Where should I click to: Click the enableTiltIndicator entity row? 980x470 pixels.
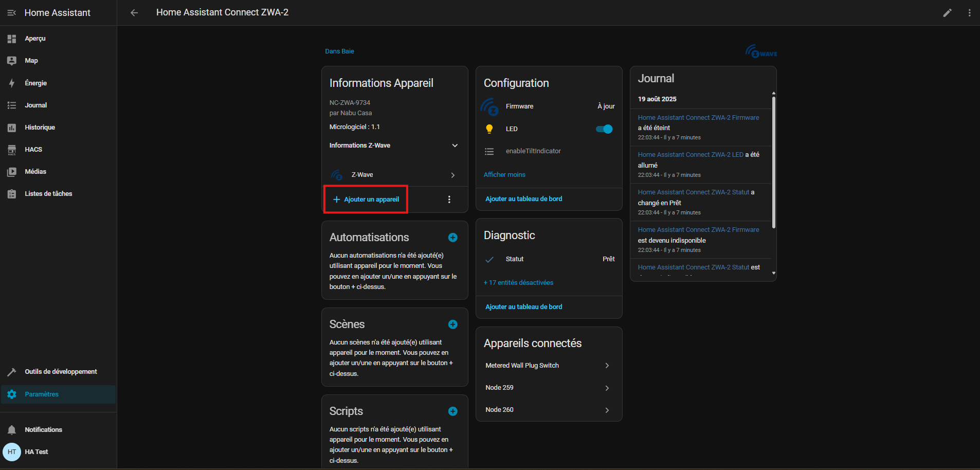pyautogui.click(x=549, y=151)
